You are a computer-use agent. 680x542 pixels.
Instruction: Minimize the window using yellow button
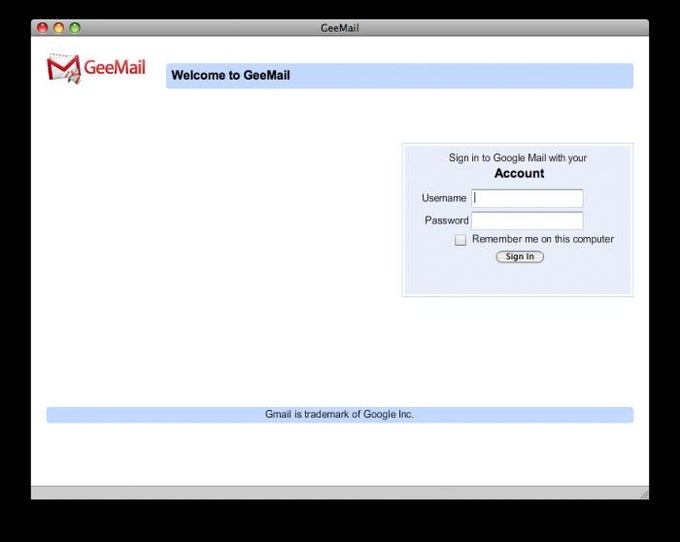59,28
